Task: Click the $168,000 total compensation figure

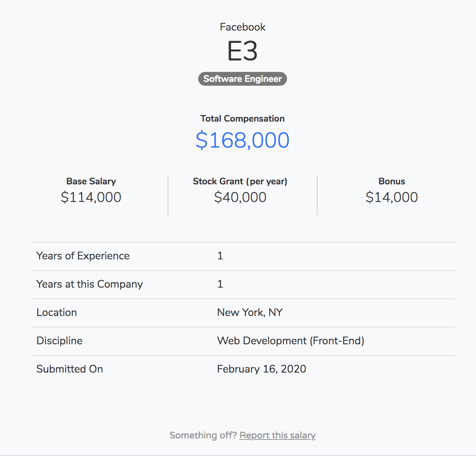Action: (x=243, y=140)
